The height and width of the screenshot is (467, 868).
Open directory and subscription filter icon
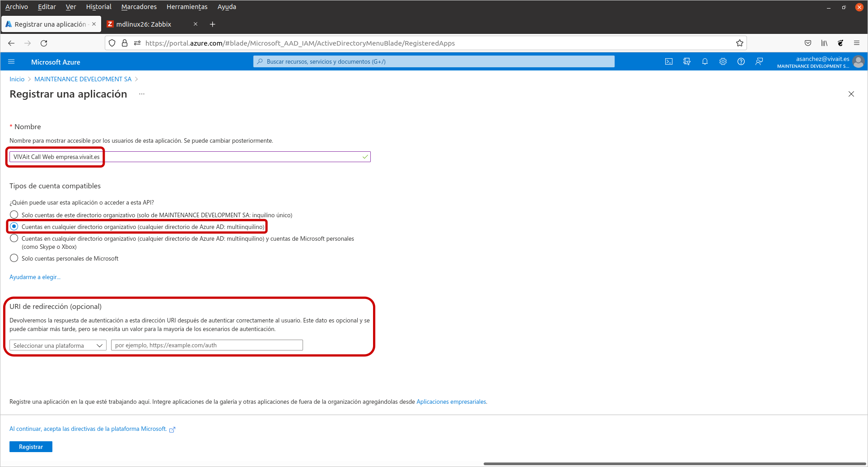687,61
